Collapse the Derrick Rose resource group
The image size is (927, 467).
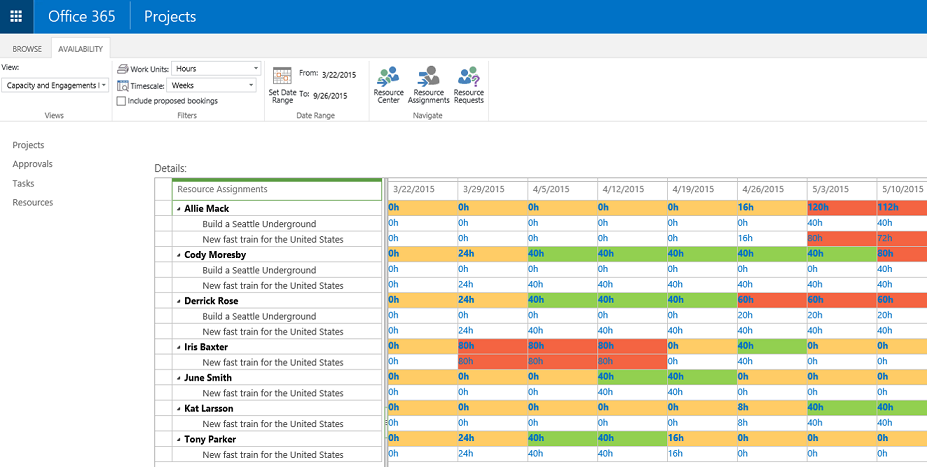tap(179, 301)
